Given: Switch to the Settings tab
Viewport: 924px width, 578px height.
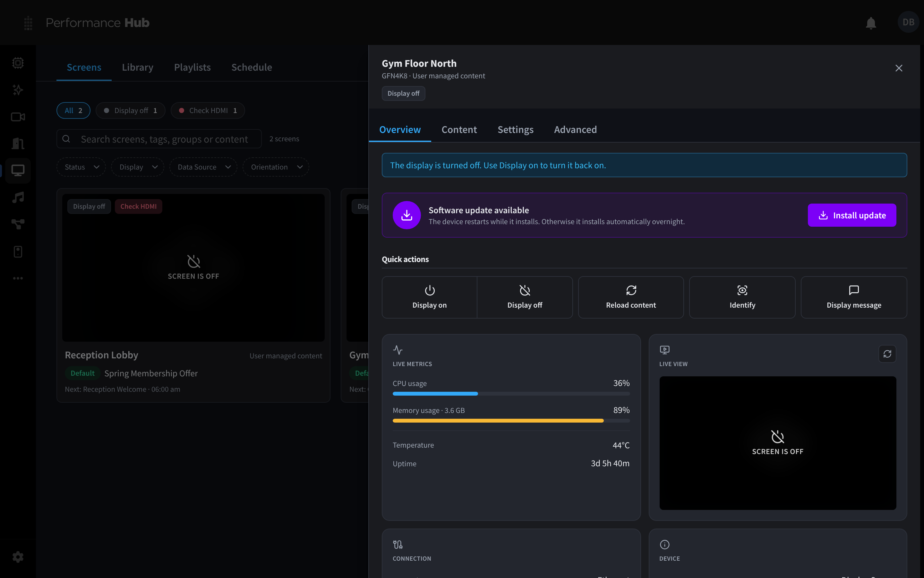Looking at the screenshot, I should 516,130.
